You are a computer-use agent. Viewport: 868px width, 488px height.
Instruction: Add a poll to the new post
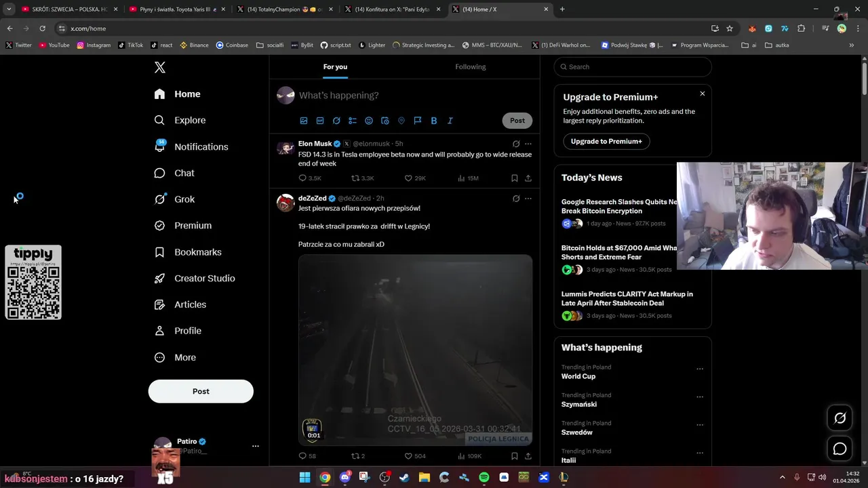coord(353,121)
